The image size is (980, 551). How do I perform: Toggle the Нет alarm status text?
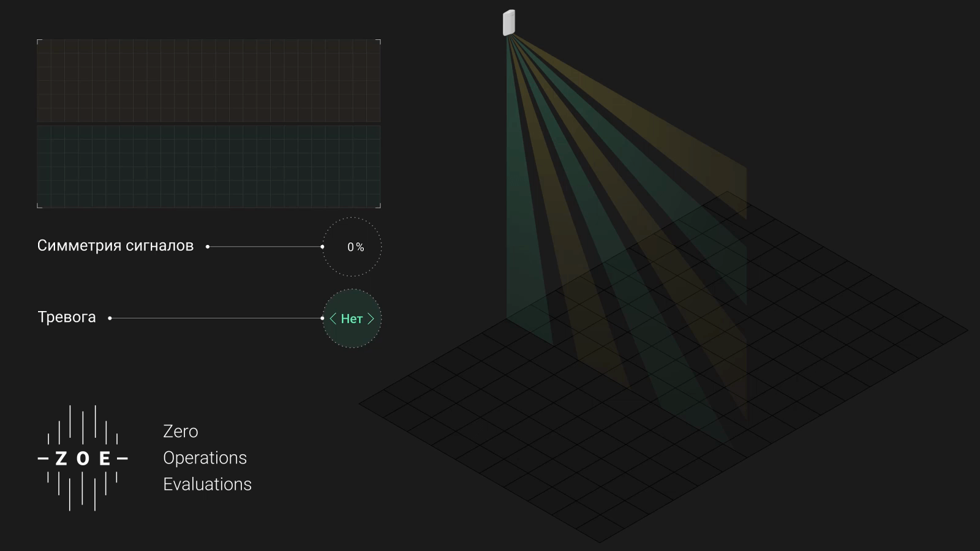pyautogui.click(x=352, y=319)
